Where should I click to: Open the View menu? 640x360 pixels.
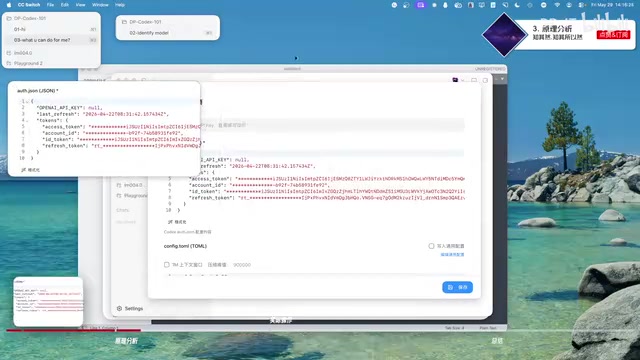[x=80, y=5]
